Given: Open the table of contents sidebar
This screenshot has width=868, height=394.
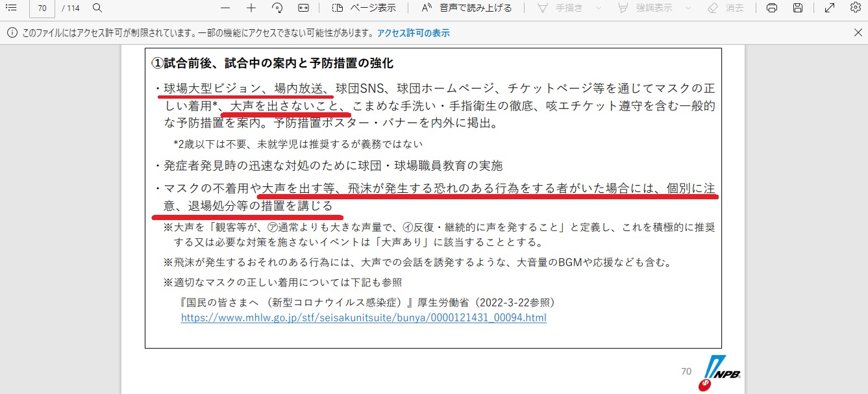Looking at the screenshot, I should [x=11, y=8].
